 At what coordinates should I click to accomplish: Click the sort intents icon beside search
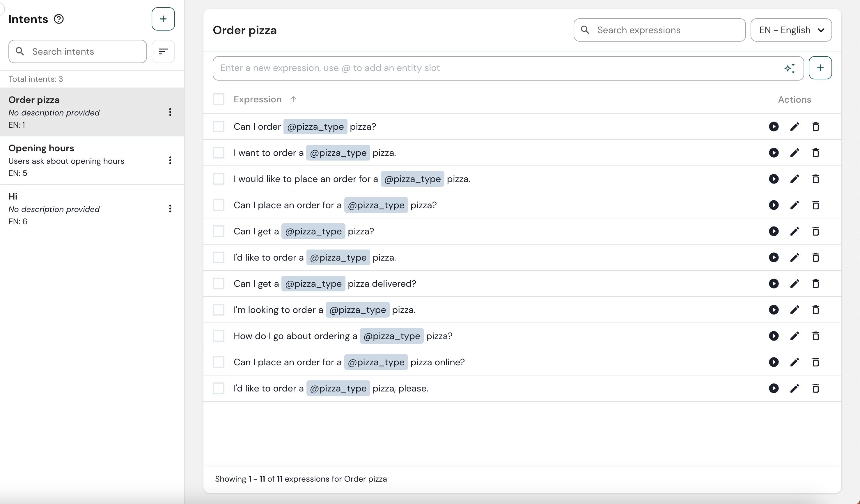(x=163, y=51)
